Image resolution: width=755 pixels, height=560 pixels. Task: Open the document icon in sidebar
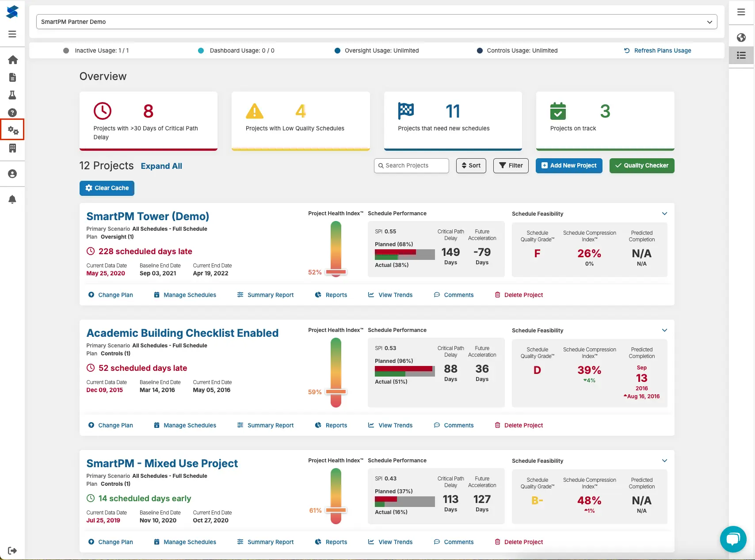[13, 77]
